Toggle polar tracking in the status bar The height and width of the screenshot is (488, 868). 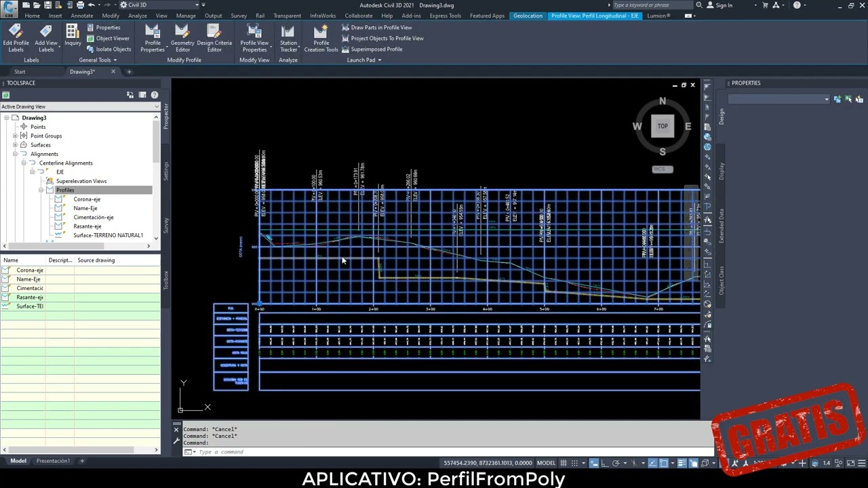pyautogui.click(x=616, y=463)
